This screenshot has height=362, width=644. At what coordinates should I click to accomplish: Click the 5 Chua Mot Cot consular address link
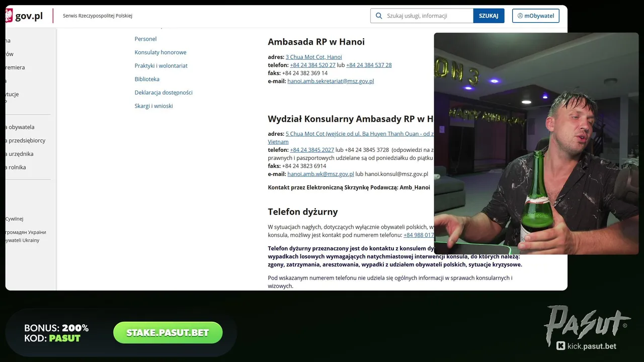click(360, 134)
